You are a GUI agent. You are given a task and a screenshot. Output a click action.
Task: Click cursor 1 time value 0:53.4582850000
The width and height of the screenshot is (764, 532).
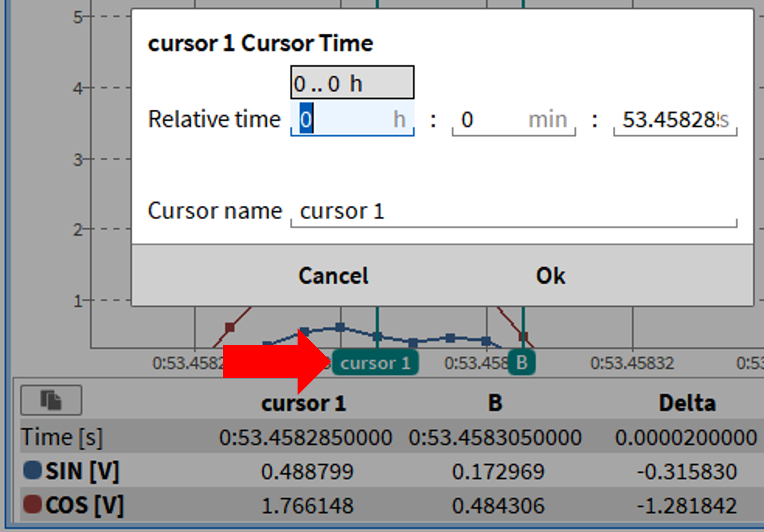coord(306,438)
